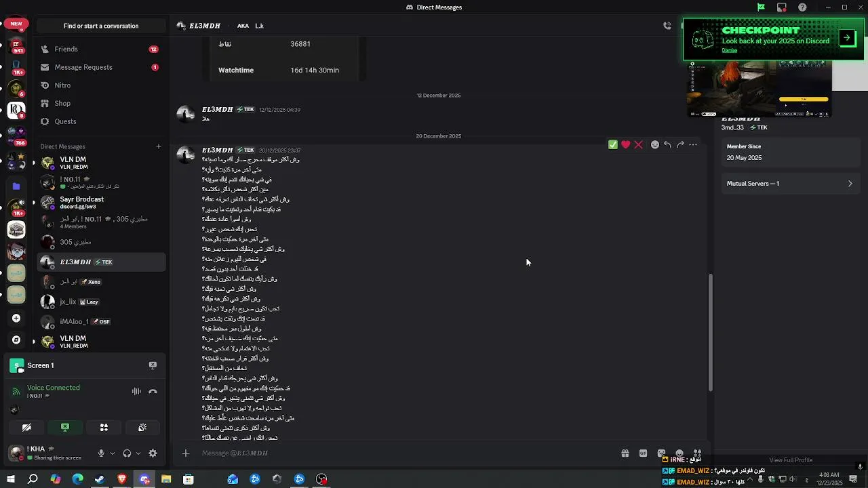Go to the Nitro page
868x488 pixels.
pyautogui.click(x=101, y=85)
